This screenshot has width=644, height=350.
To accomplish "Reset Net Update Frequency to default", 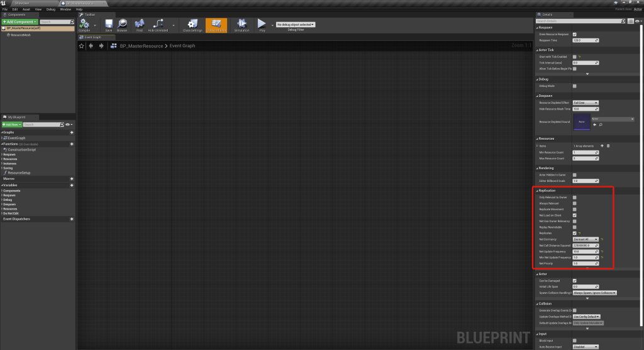I will (602, 251).
